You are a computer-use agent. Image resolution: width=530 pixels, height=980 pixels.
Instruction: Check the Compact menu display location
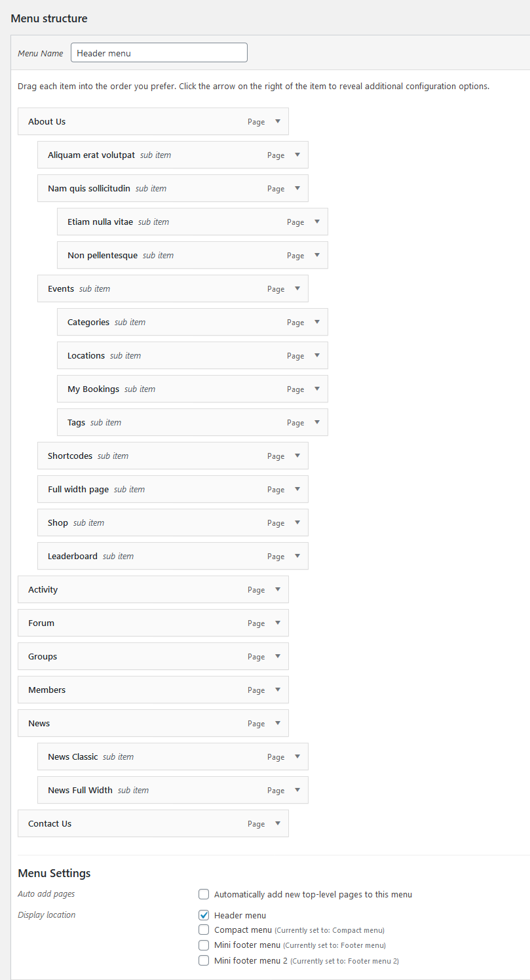coord(204,930)
